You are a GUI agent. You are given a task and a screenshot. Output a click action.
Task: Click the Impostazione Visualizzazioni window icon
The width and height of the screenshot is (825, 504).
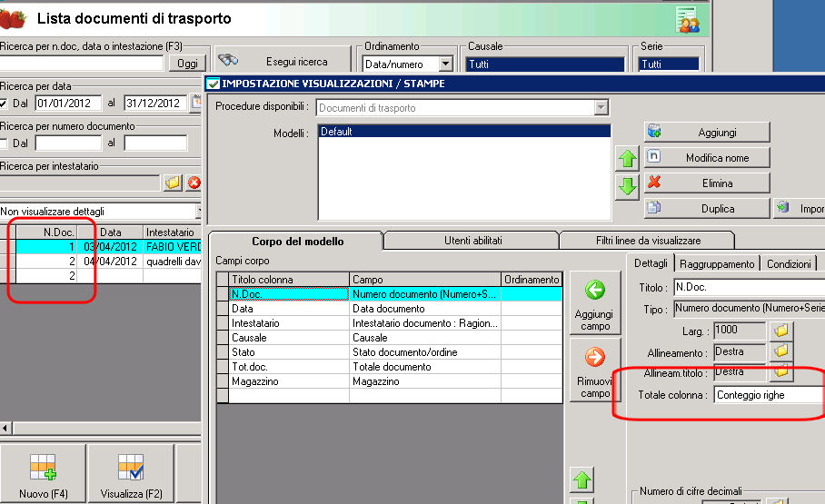tap(214, 84)
